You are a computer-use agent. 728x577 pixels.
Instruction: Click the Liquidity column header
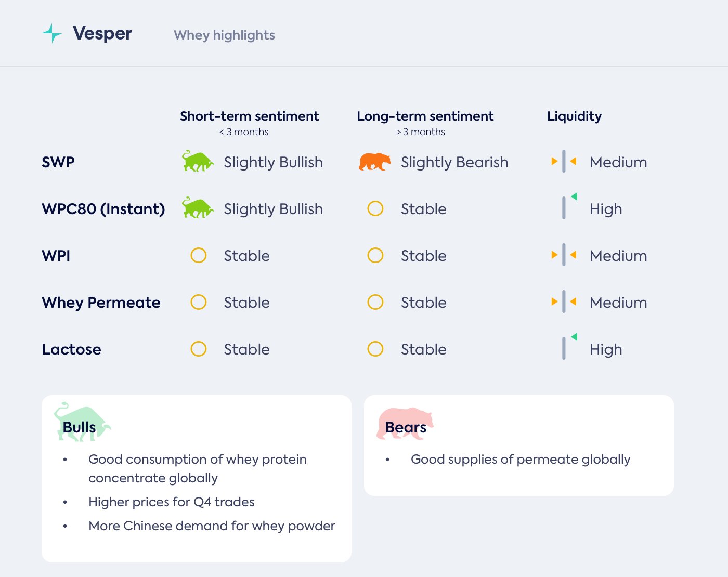pos(574,116)
